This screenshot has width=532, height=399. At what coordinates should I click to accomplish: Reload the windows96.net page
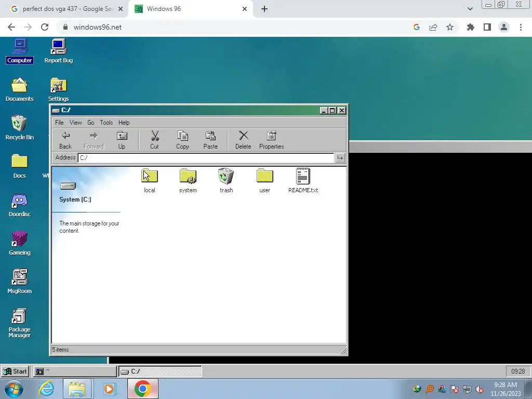click(x=45, y=27)
